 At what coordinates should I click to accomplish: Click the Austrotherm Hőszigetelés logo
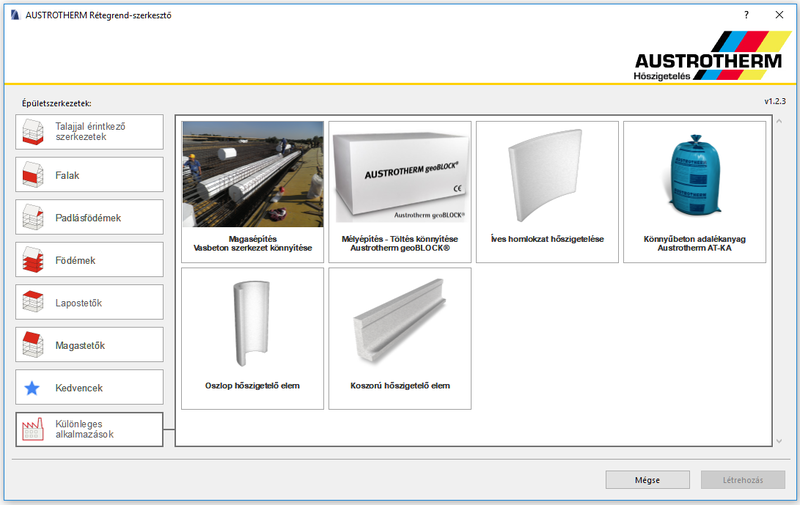[712, 56]
